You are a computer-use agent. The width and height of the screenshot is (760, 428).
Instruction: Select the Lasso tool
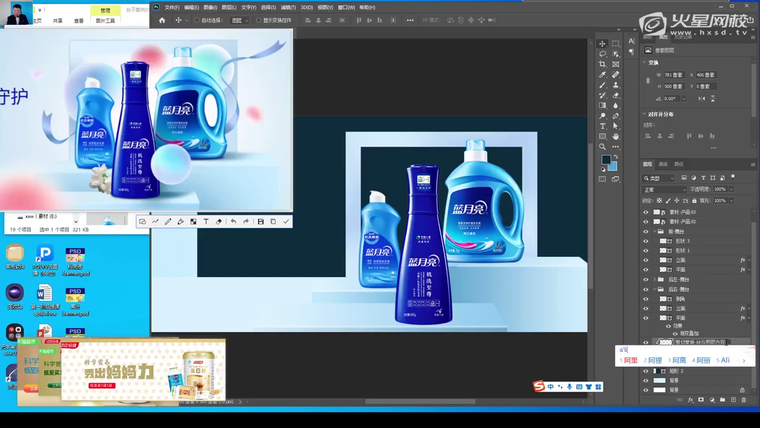click(x=602, y=54)
